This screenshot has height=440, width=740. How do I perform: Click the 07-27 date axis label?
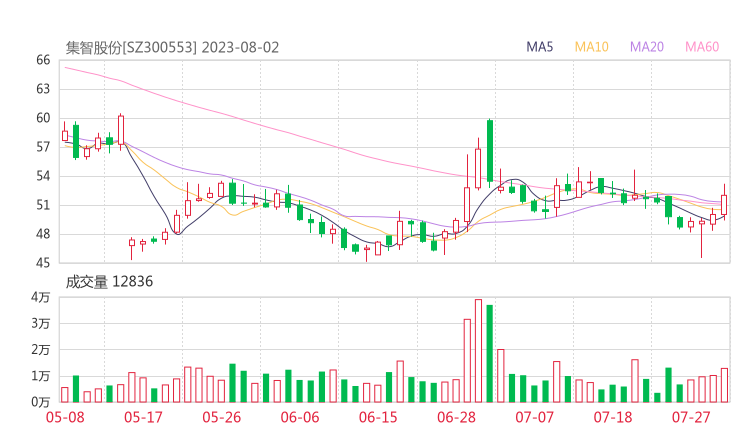pos(691,417)
